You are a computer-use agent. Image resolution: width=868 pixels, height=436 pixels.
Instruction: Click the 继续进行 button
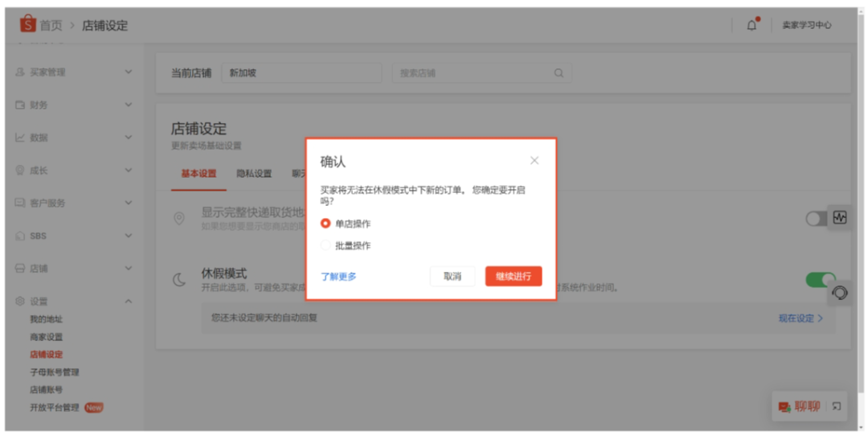[x=513, y=277]
